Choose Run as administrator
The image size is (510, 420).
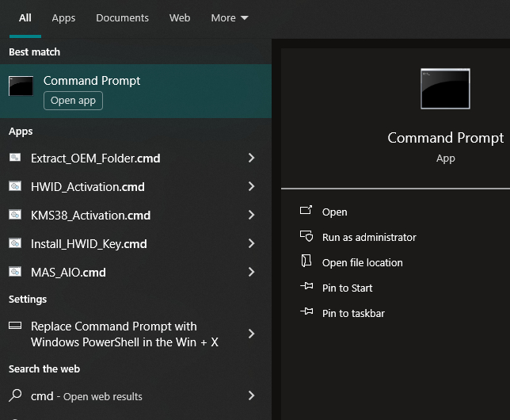pos(369,238)
